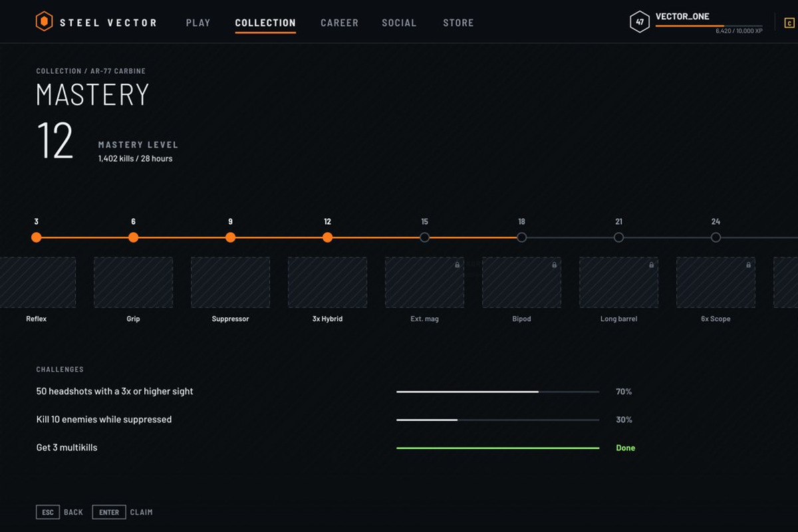
Task: Select the level 24 mastery node
Action: [x=716, y=237]
